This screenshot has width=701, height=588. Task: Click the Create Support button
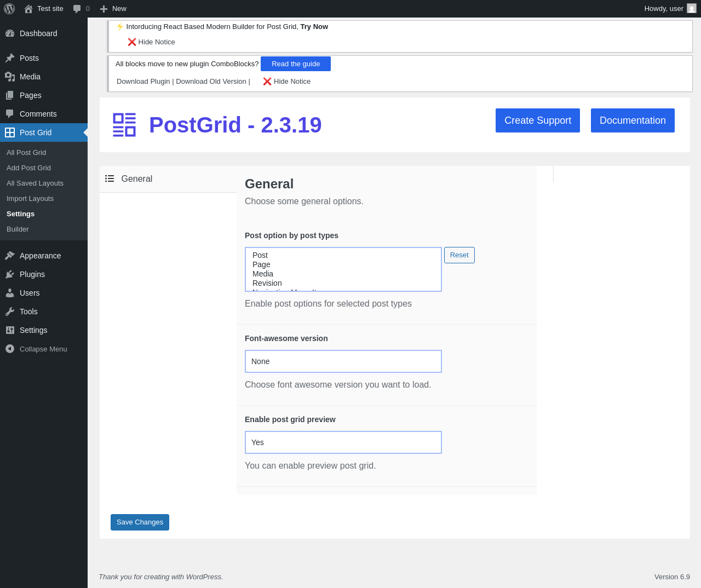click(538, 120)
